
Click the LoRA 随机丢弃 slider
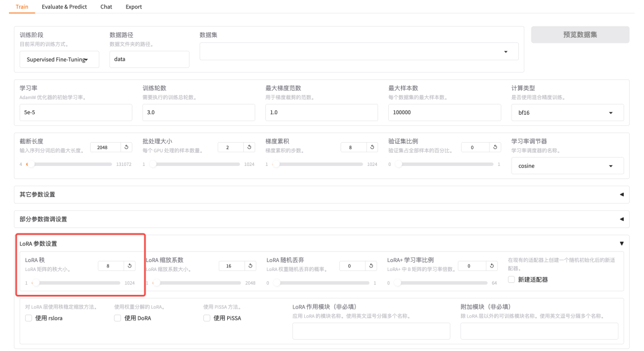[321, 283]
